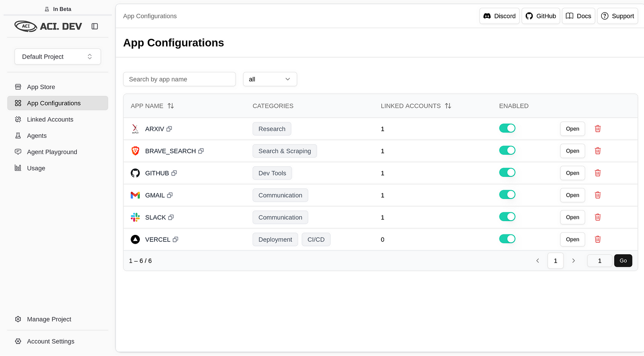The height and width of the screenshot is (356, 644).
Task: Open the GITHUB app configuration
Action: tap(572, 173)
